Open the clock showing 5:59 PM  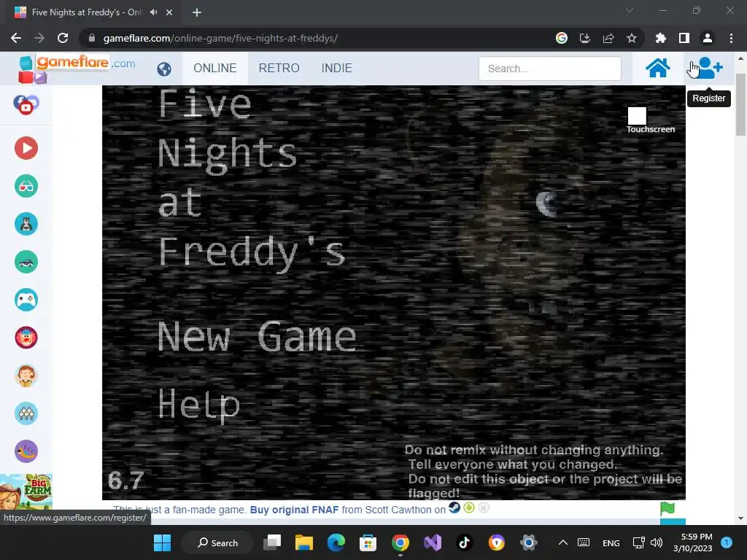click(693, 542)
